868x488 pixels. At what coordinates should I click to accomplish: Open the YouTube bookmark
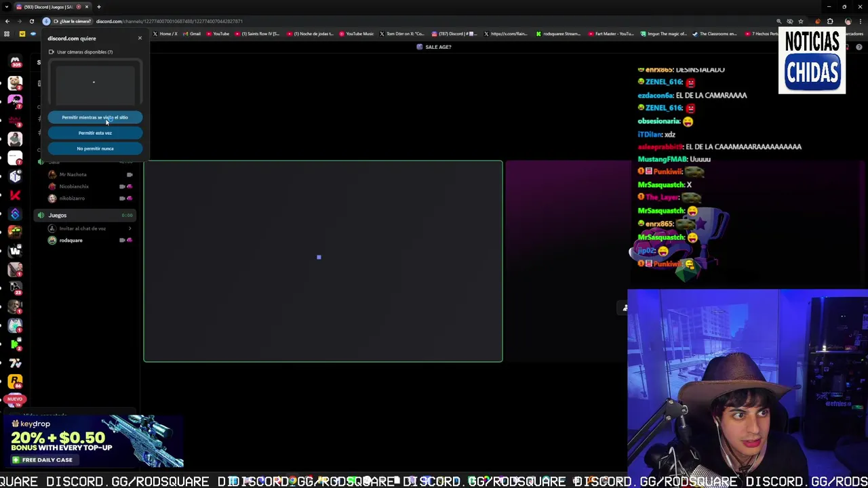pos(217,34)
